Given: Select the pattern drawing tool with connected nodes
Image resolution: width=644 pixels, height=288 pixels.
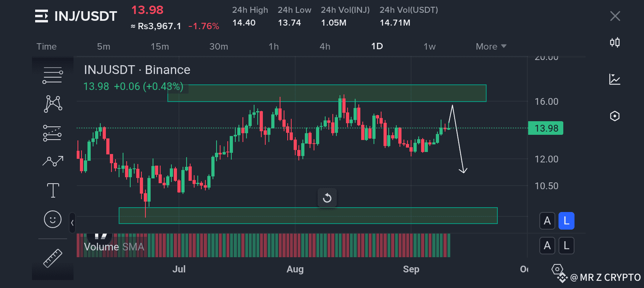Looking at the screenshot, I should [53, 104].
